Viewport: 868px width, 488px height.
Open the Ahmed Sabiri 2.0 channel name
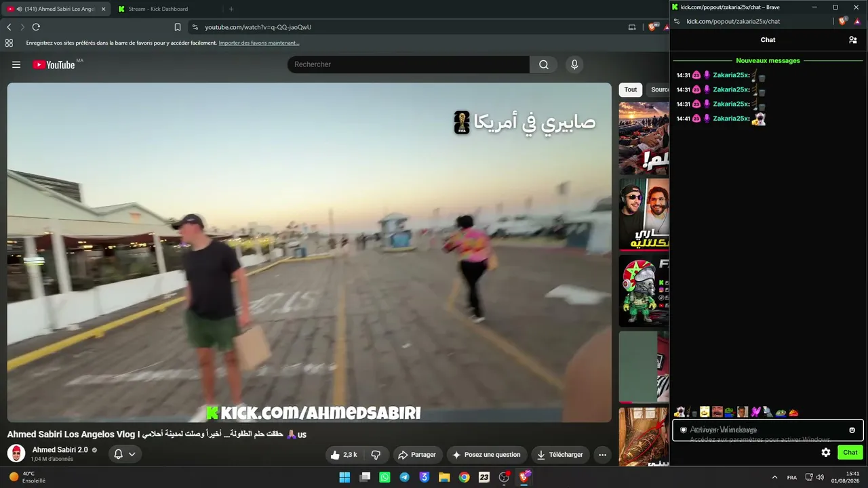tap(60, 450)
